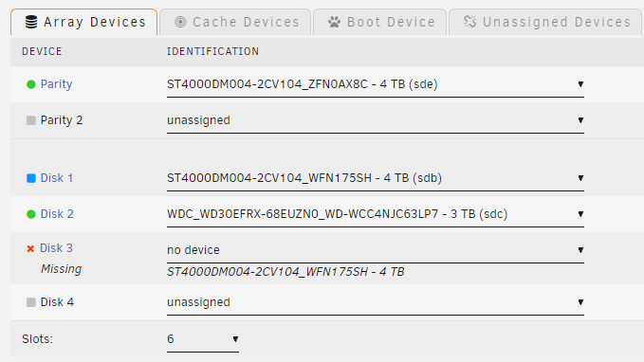Expand the Disk 4 unassigned dropdown
The image size is (644, 362).
click(376, 302)
